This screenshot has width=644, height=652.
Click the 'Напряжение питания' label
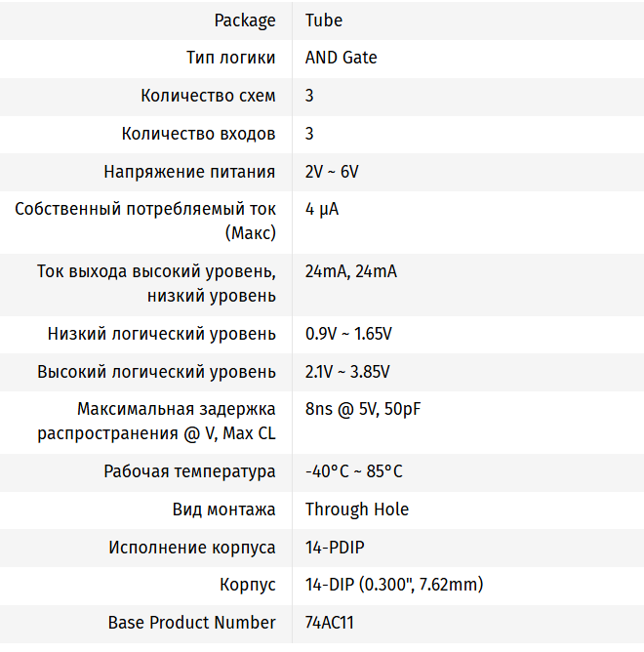189,172
